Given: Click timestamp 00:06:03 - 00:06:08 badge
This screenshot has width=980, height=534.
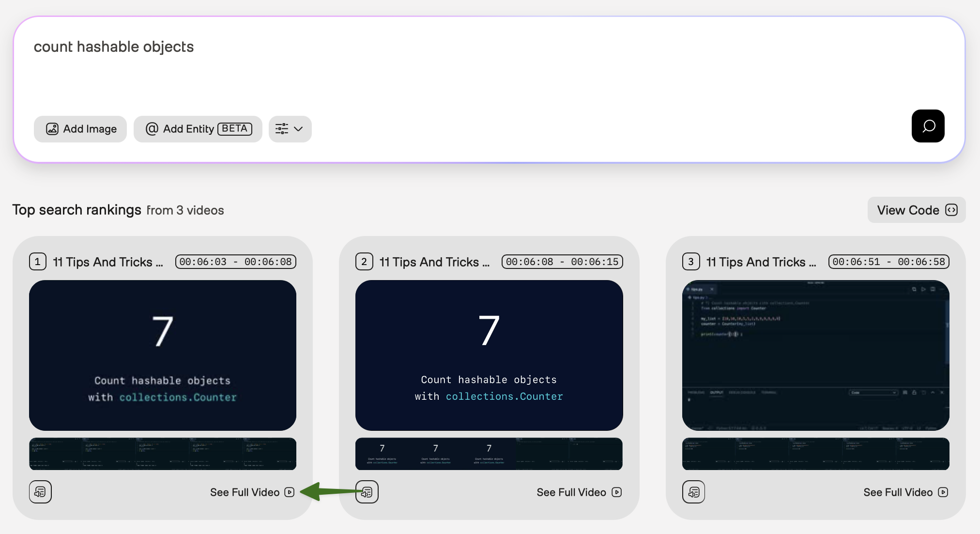Looking at the screenshot, I should click(235, 262).
